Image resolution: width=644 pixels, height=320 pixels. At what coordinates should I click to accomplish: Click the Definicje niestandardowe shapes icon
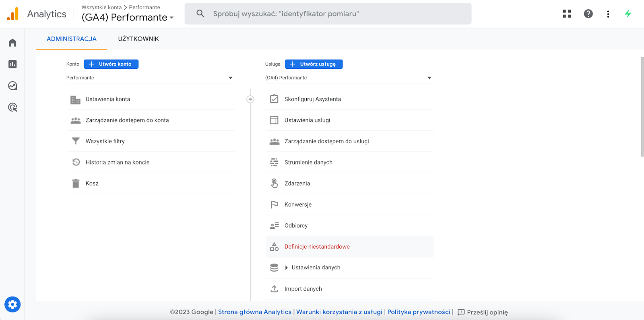(x=274, y=247)
